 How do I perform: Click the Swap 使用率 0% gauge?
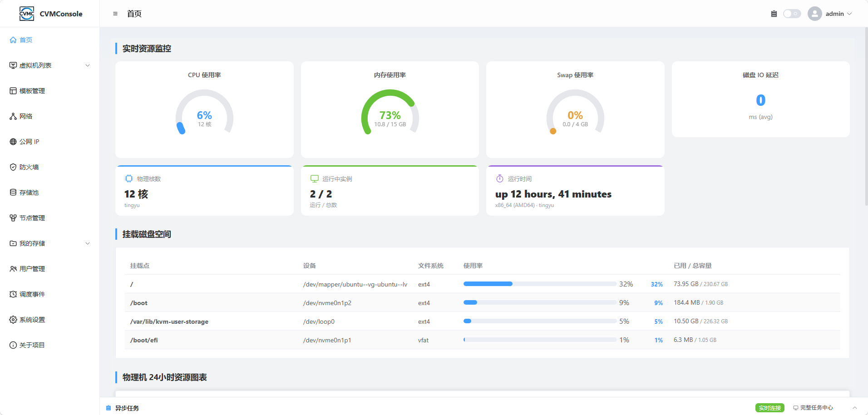tap(575, 113)
